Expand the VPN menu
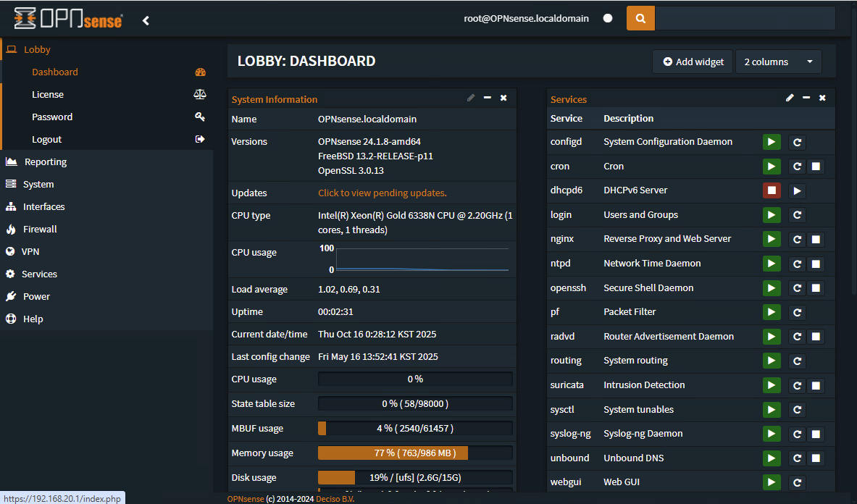 point(107,251)
